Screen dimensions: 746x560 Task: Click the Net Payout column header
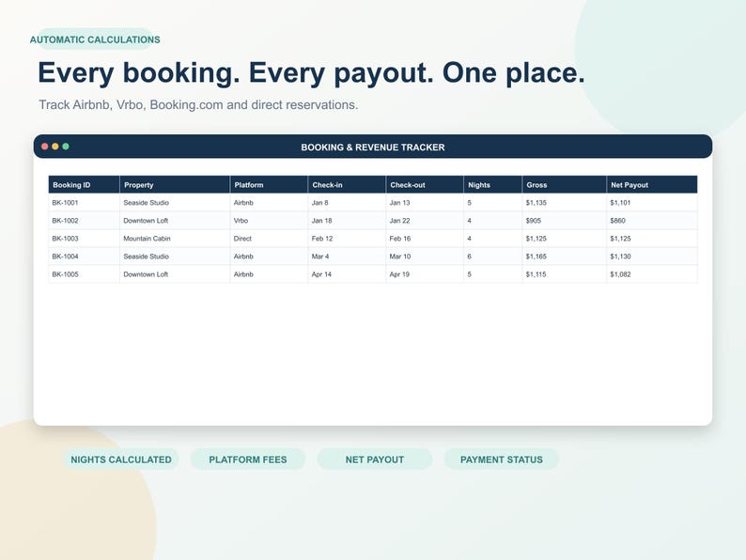pos(652,184)
